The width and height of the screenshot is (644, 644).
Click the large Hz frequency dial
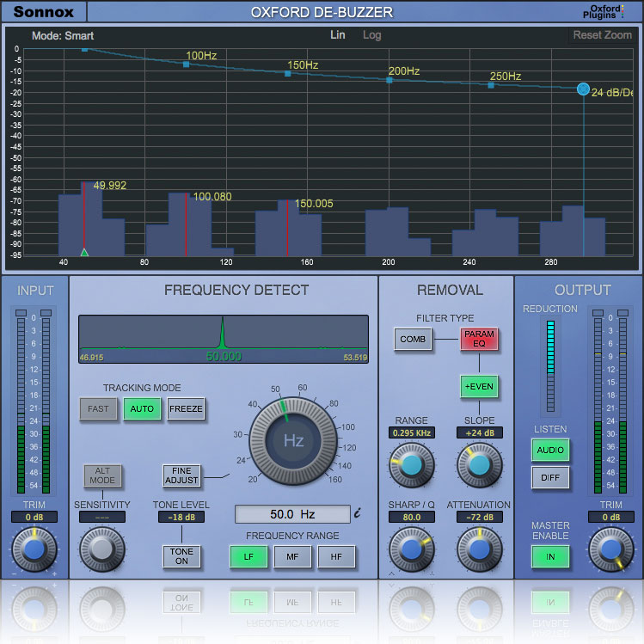coord(293,442)
